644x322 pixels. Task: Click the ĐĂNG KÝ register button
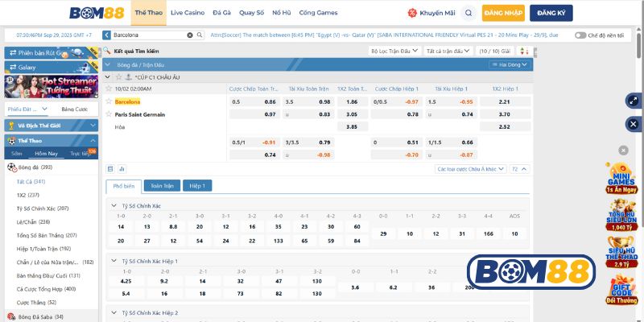point(551,13)
